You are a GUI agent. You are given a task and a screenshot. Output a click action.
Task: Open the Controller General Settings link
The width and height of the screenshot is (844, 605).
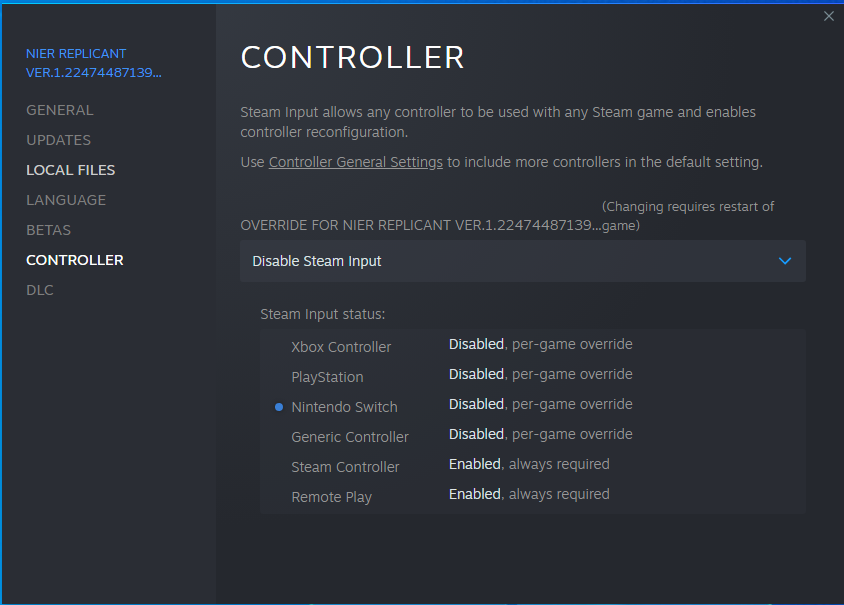(x=355, y=162)
